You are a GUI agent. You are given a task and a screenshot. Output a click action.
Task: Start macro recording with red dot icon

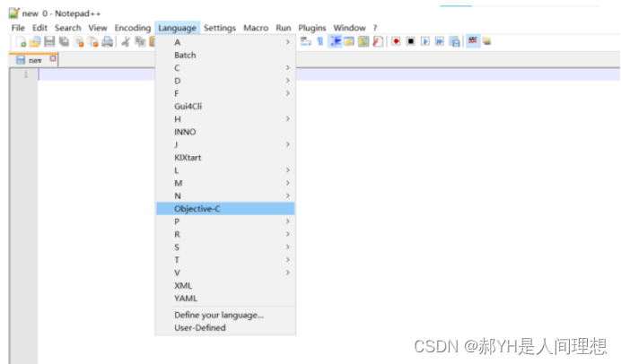coord(396,41)
